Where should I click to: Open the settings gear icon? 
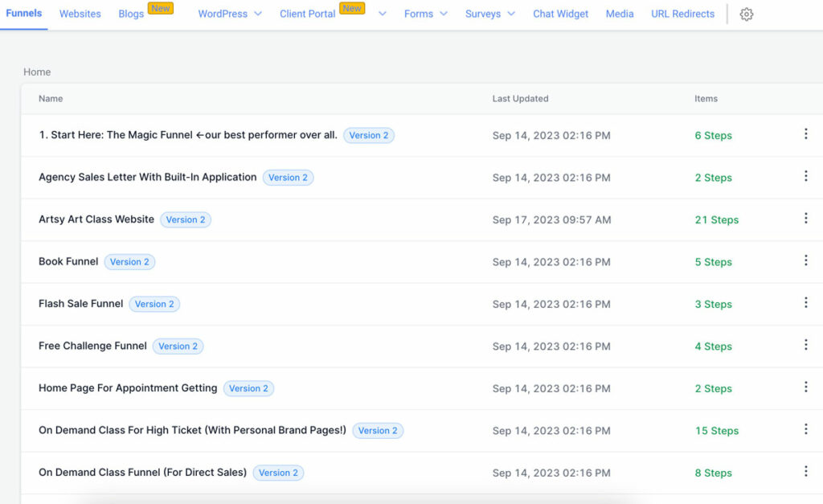point(747,14)
